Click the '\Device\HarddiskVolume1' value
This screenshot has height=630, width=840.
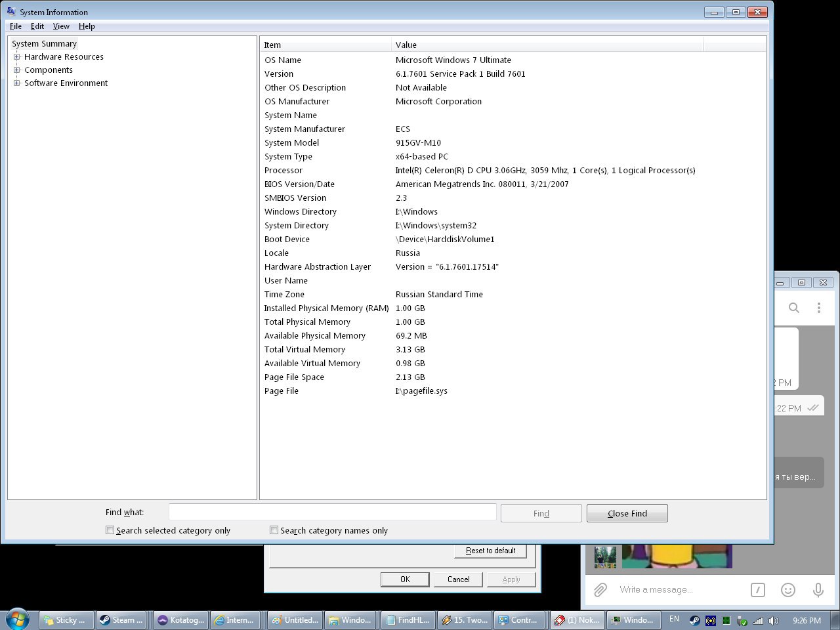pos(445,239)
